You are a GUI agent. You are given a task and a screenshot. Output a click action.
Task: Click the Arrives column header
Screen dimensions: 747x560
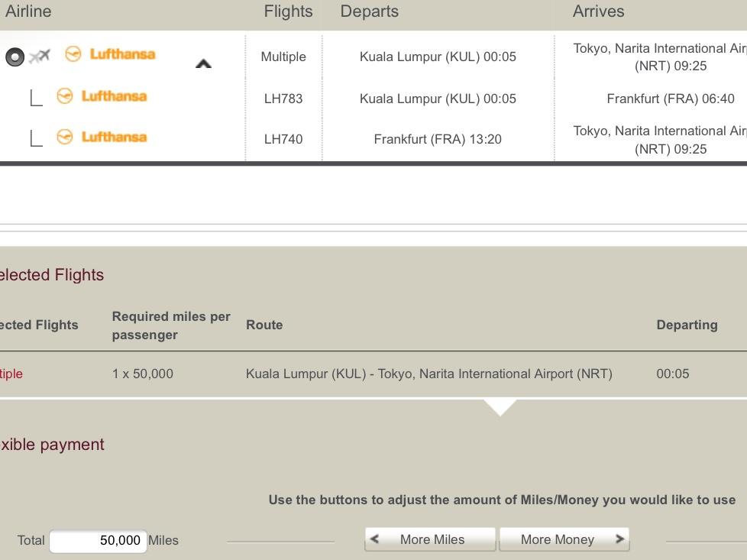(x=598, y=11)
